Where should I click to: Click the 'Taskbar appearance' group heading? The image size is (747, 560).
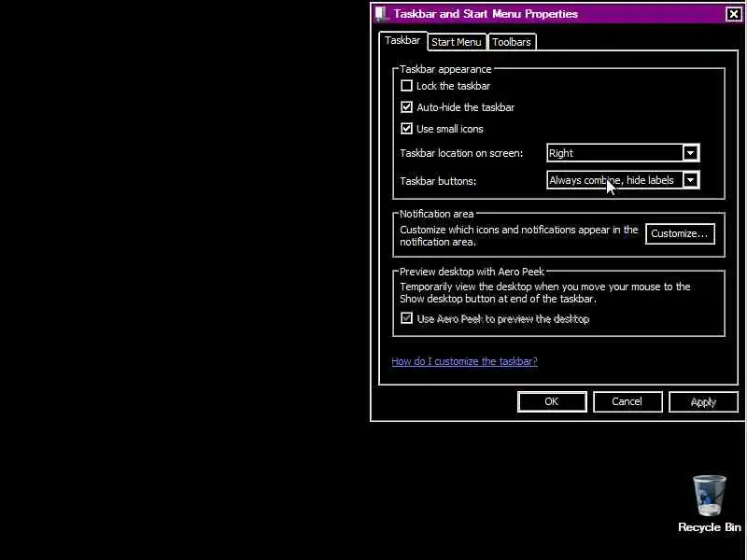pyautogui.click(x=445, y=69)
